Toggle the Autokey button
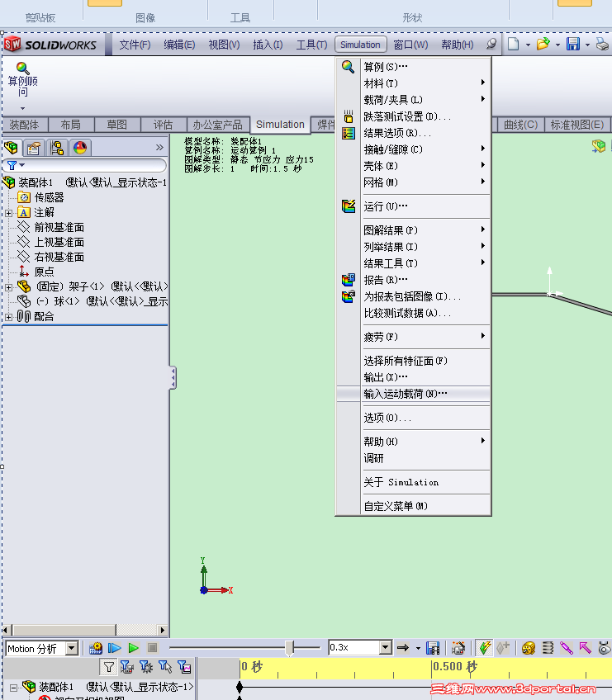Image resolution: width=612 pixels, height=700 pixels. 484,648
